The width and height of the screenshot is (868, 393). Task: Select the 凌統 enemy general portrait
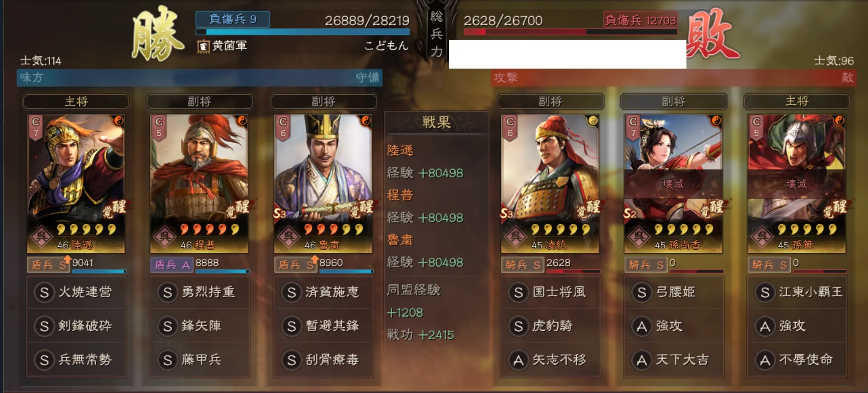pos(550,184)
